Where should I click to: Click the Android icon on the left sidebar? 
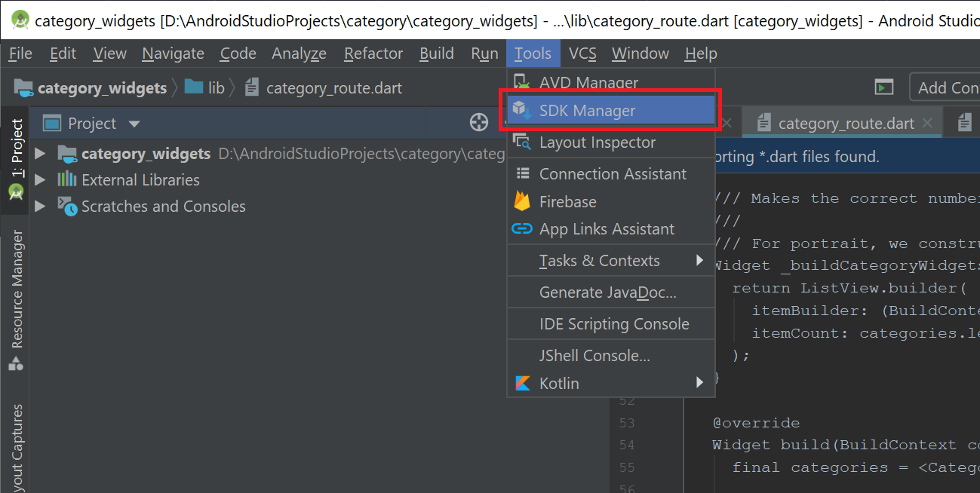[x=15, y=192]
